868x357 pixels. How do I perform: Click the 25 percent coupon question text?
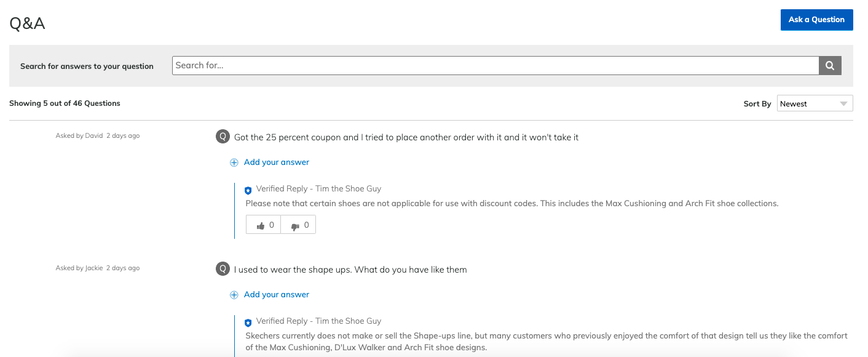(406, 137)
